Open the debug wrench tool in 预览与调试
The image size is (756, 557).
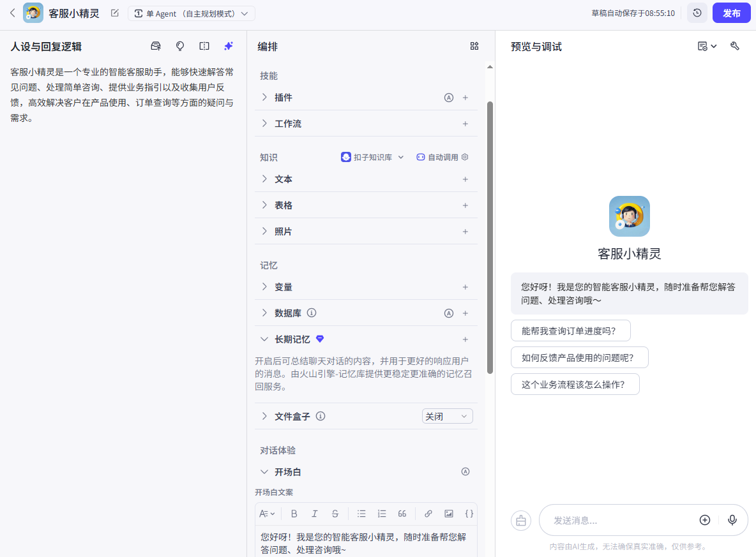[x=734, y=46]
